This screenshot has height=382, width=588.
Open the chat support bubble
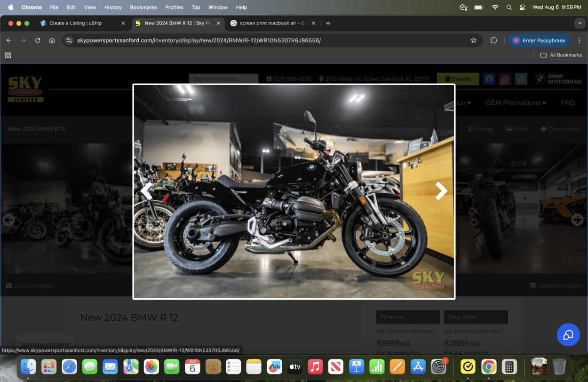pyautogui.click(x=568, y=334)
